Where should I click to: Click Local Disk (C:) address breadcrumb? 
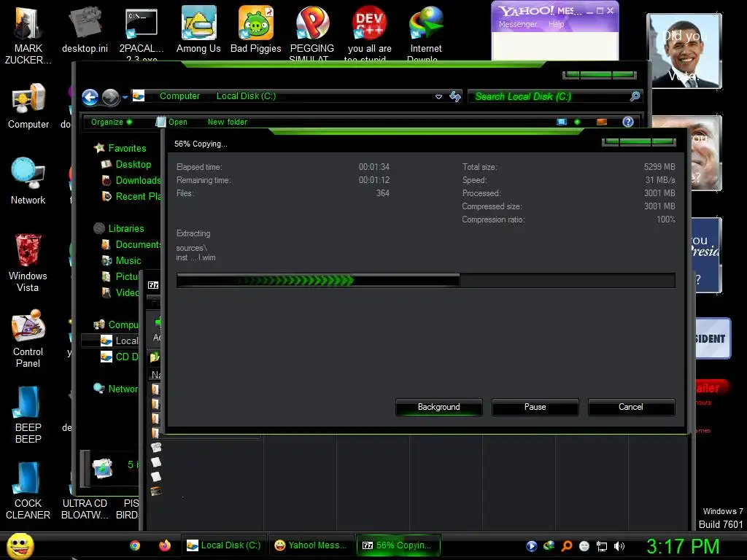[x=246, y=96]
